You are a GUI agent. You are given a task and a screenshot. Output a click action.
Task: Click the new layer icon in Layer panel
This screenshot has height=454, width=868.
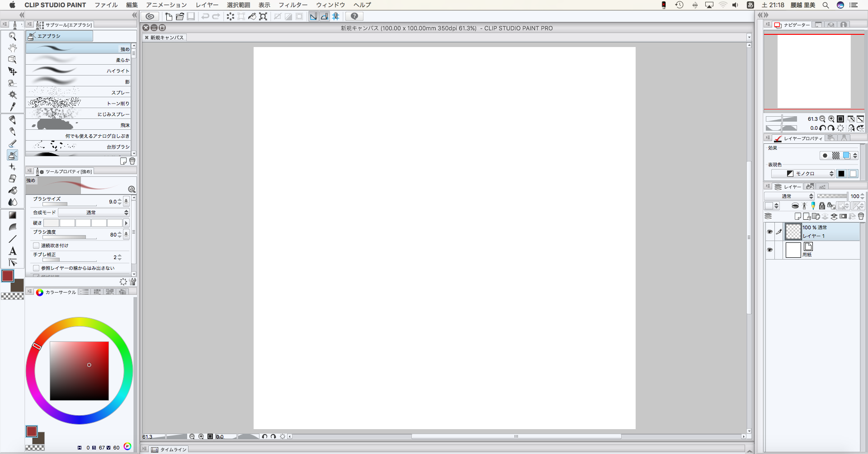pos(797,216)
